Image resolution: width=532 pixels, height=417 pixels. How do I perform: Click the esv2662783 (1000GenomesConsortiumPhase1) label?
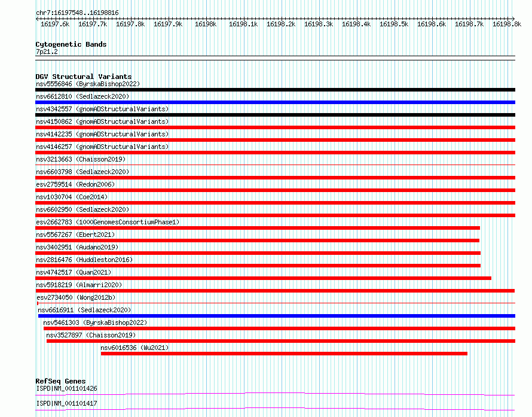[x=108, y=222]
